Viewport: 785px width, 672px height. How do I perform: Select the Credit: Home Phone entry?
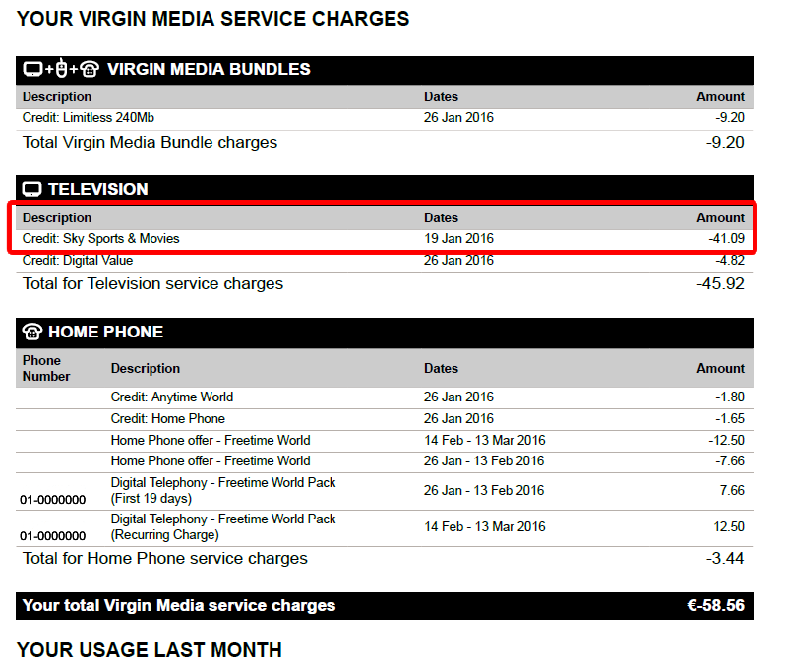(x=167, y=419)
